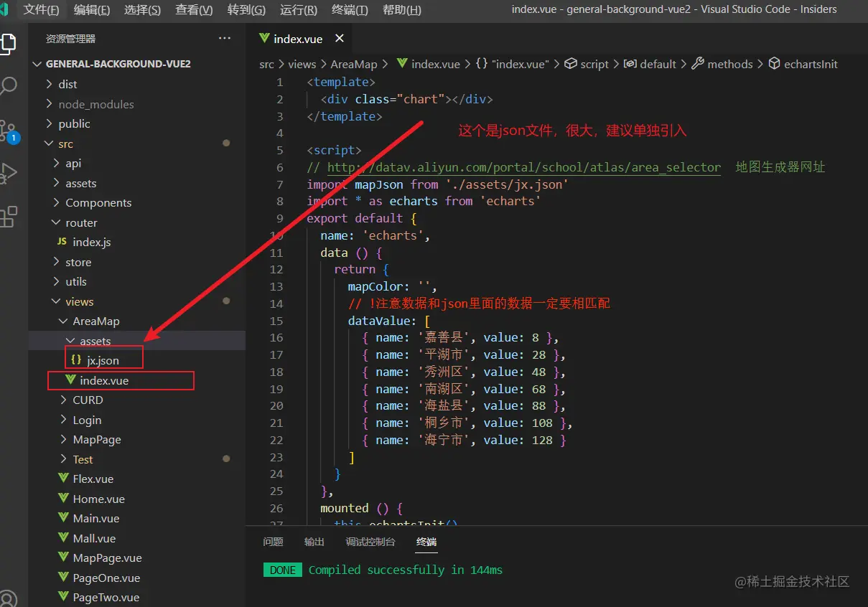
Task: Click the Vue icon of MapPage.vue
Action: coord(63,557)
